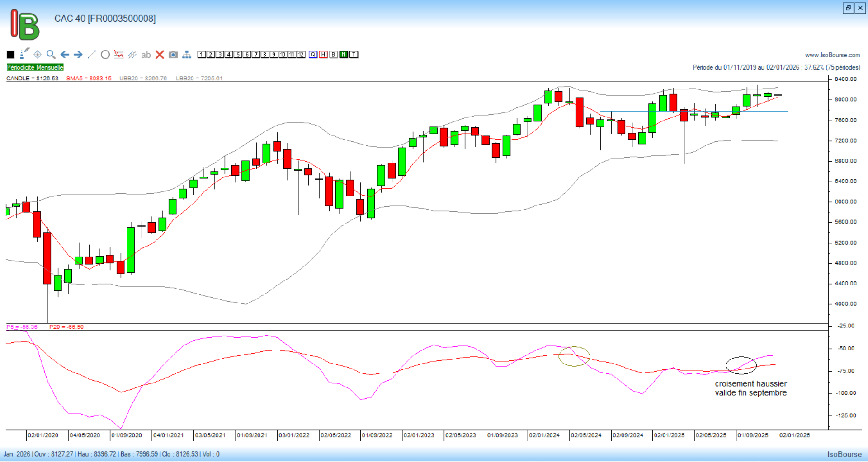868x462 pixels.
Task: Open the hierarchy tree icon
Action: 187,55
